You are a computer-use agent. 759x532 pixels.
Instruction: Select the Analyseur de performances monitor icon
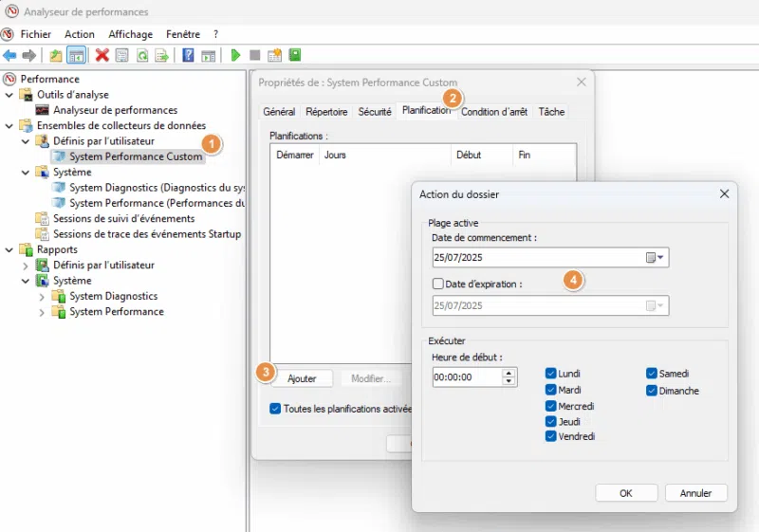[43, 110]
